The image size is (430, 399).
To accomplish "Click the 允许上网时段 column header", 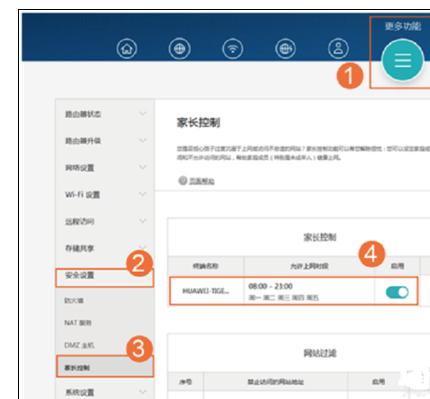I will coord(309,266).
